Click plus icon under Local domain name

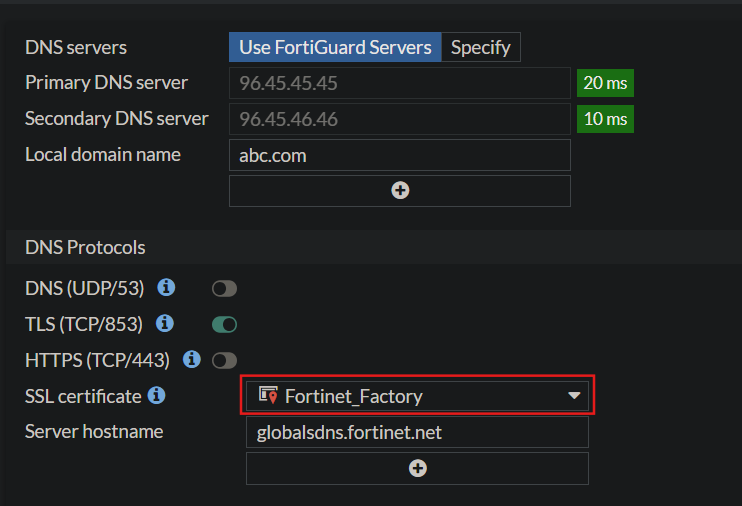[400, 191]
